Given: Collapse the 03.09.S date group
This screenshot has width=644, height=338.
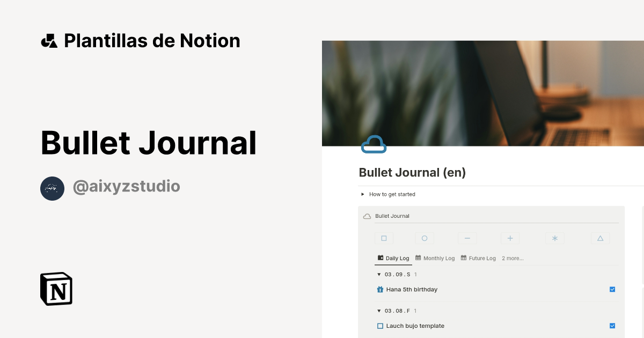Looking at the screenshot, I should [379, 274].
